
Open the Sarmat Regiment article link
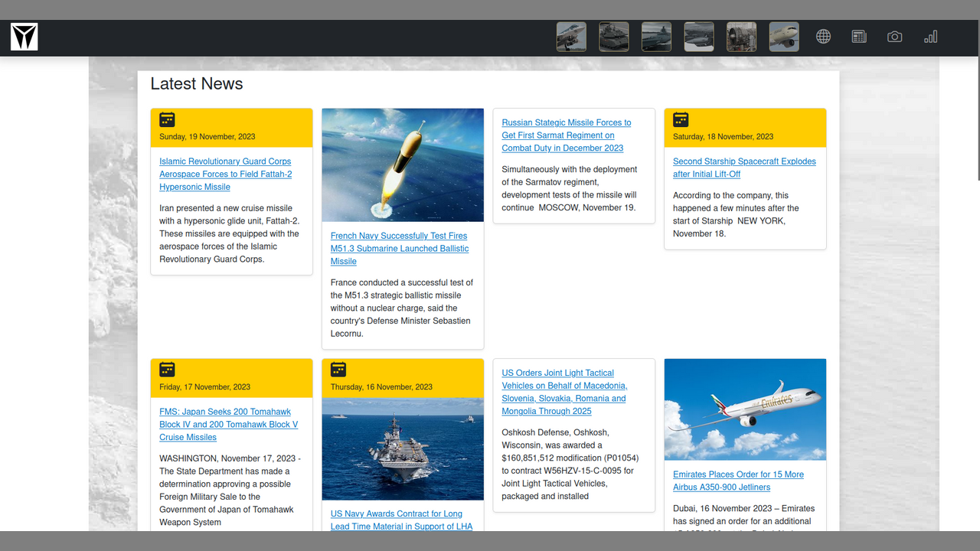566,135
